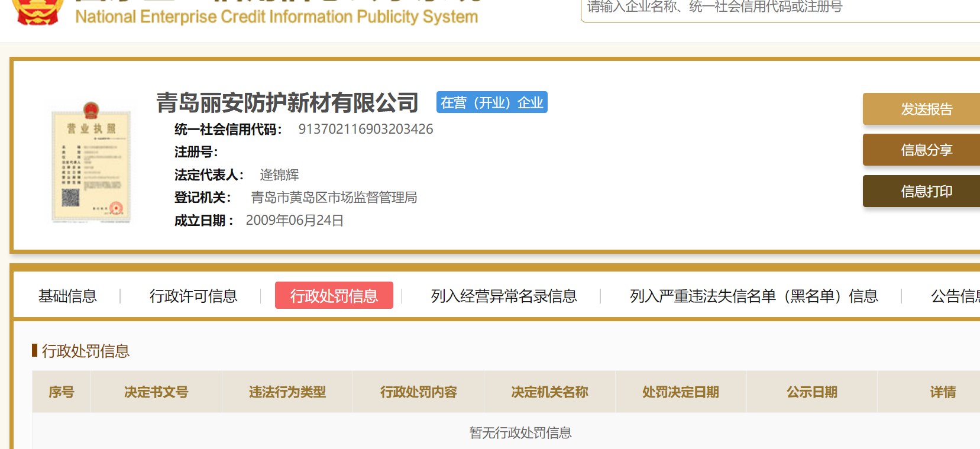980x449 pixels.
Task: Click the 决定书文号 column header
Action: click(x=156, y=392)
